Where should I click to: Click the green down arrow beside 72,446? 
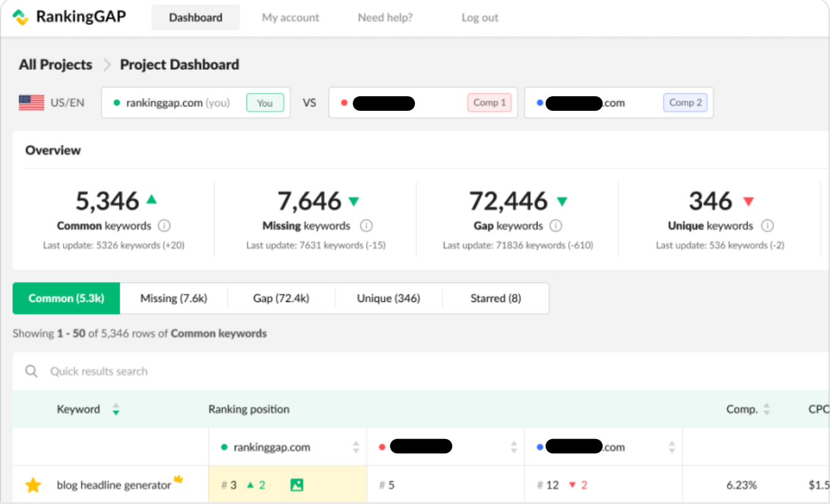pos(562,201)
